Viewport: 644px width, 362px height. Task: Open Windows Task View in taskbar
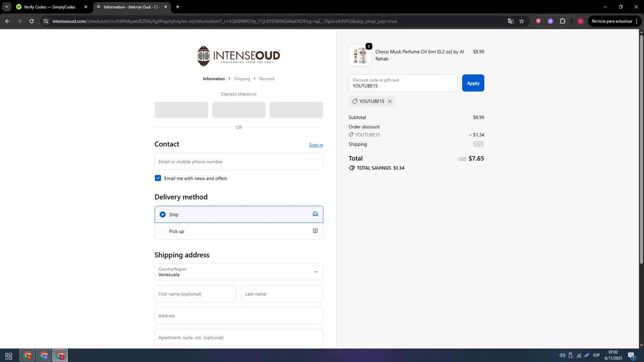(9, 356)
